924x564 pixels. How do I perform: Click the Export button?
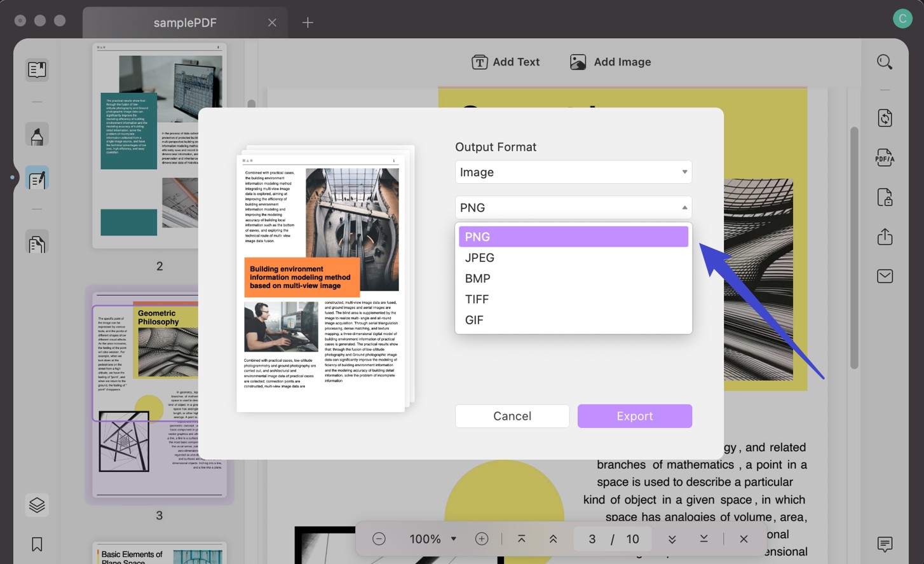pyautogui.click(x=634, y=416)
